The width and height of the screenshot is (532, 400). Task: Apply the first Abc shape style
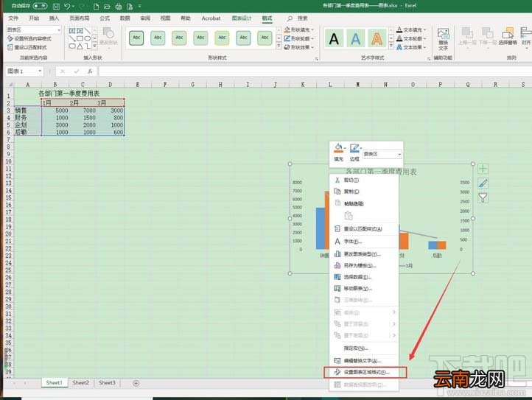(136, 38)
